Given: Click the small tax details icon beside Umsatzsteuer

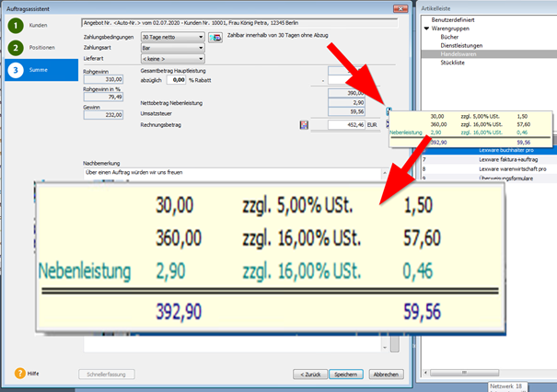Looking at the screenshot, I should 389,111.
